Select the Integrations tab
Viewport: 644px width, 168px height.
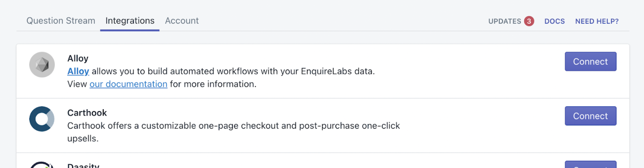(x=130, y=21)
